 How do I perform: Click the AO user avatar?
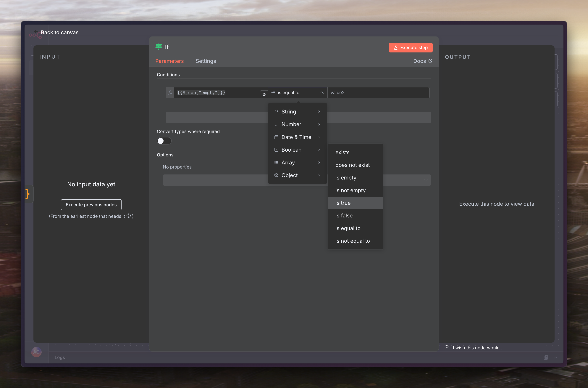(36, 352)
